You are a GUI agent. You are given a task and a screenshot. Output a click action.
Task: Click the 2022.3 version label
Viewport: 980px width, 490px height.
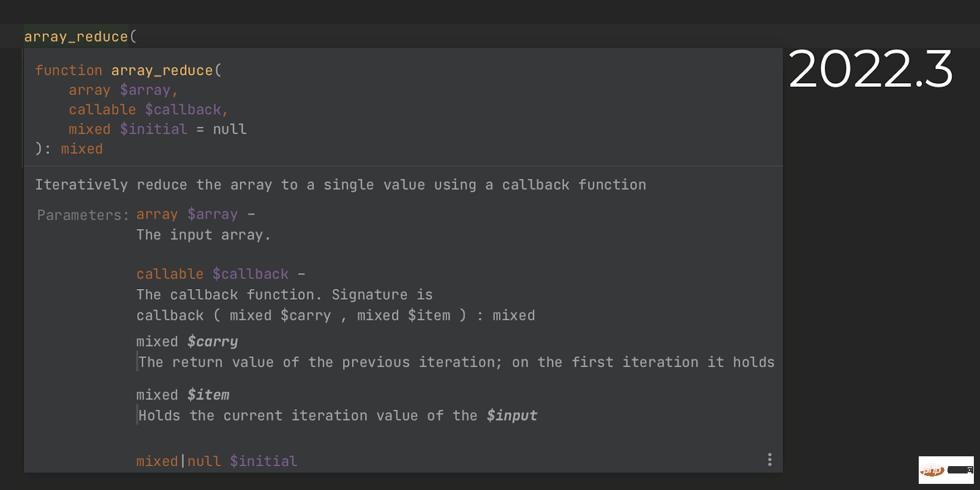pyautogui.click(x=870, y=69)
